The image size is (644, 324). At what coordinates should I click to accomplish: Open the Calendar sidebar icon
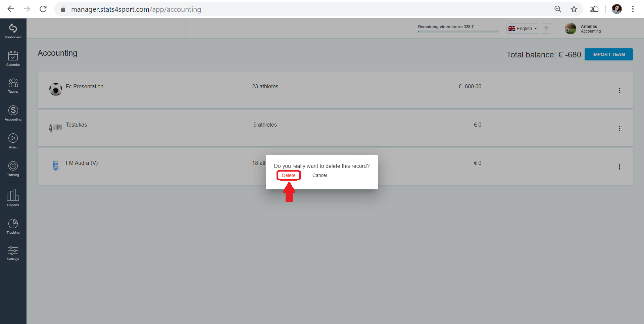[x=13, y=58]
